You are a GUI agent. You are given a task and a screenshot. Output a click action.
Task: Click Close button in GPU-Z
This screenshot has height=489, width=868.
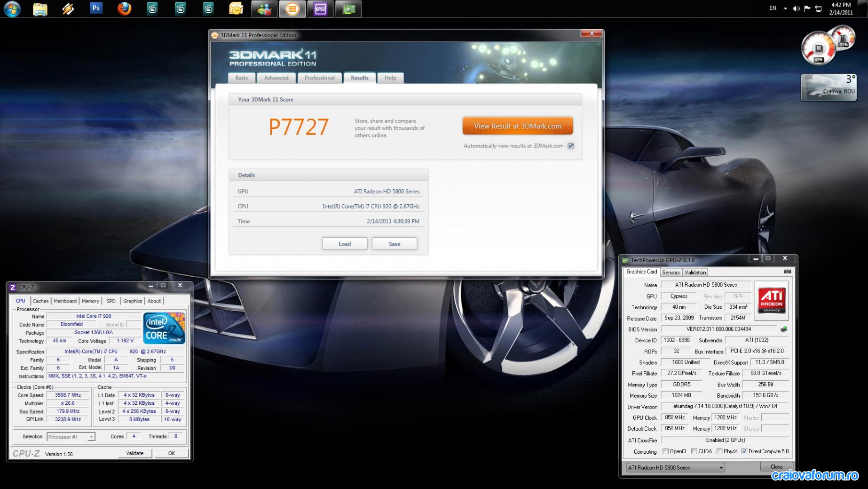(x=777, y=467)
